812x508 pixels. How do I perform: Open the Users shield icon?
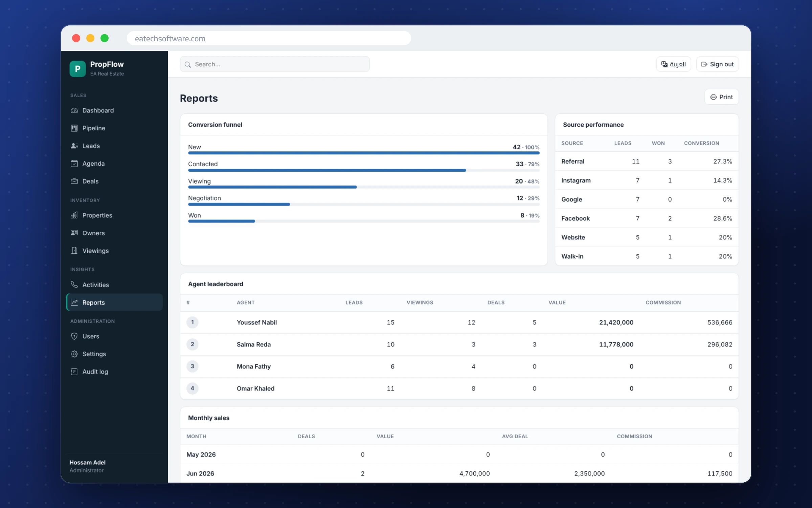coord(74,336)
